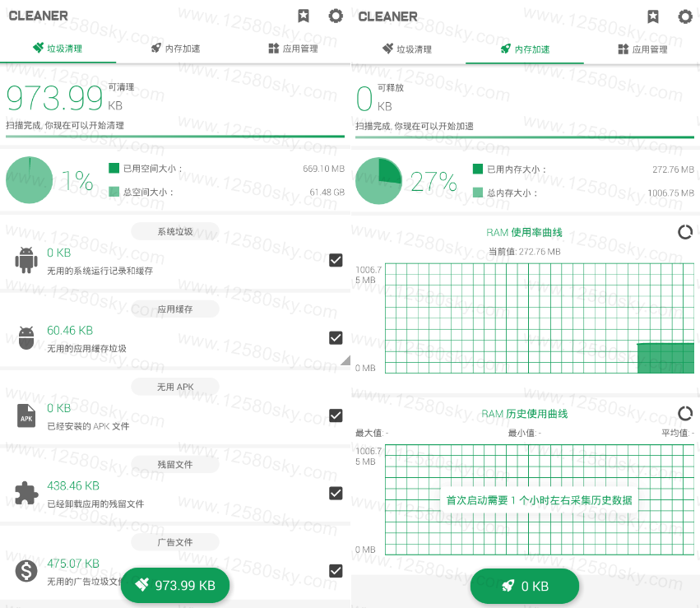Open 应用管理 tab on left screen
700x608 pixels.
pyautogui.click(x=293, y=49)
